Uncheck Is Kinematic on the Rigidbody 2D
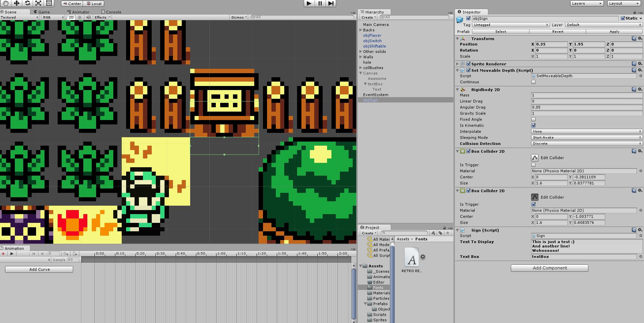This screenshot has height=323, width=644. 533,125
